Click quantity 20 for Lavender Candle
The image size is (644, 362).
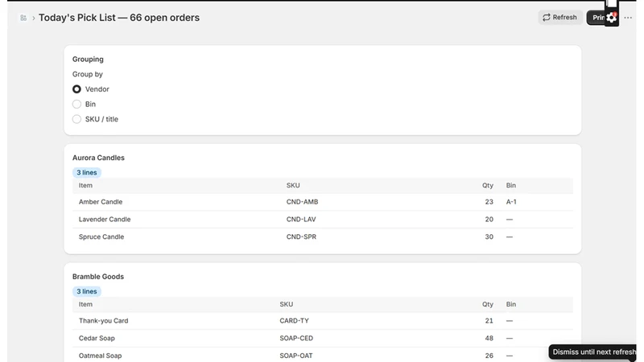489,219
